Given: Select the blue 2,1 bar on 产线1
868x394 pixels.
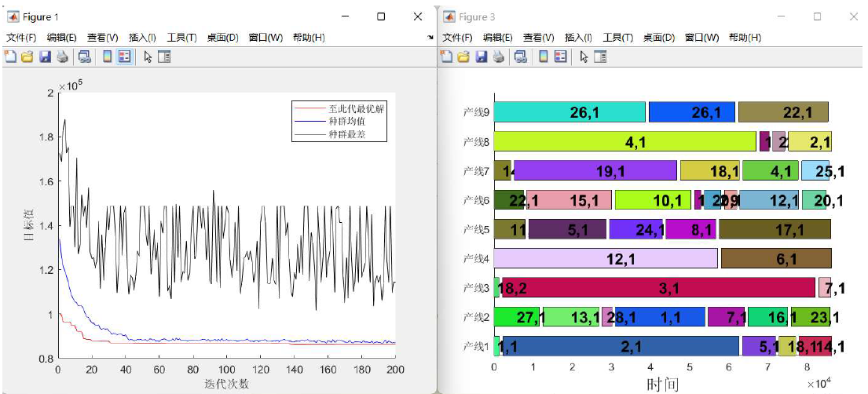Looking at the screenshot, I should click(621, 346).
